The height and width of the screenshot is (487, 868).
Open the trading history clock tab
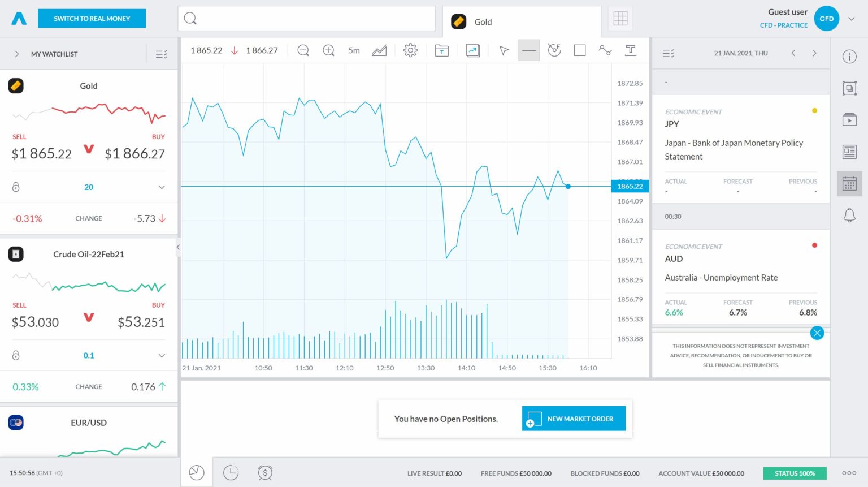[231, 473]
